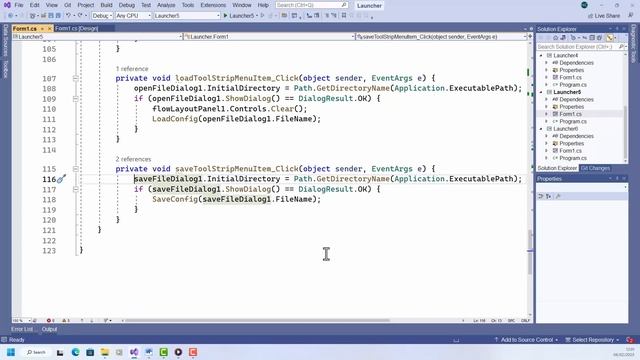
Task: Click the quick actions screwdriver icon on line 116
Action: pyautogui.click(x=61, y=179)
